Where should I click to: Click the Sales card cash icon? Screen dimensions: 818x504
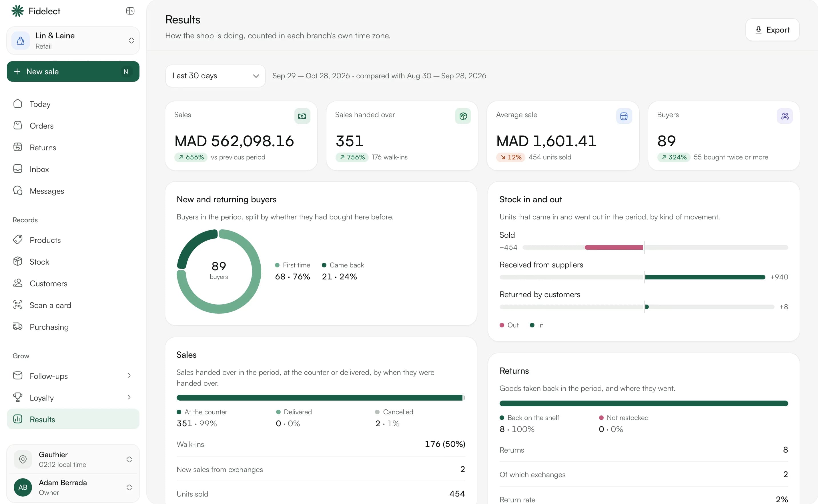click(302, 116)
